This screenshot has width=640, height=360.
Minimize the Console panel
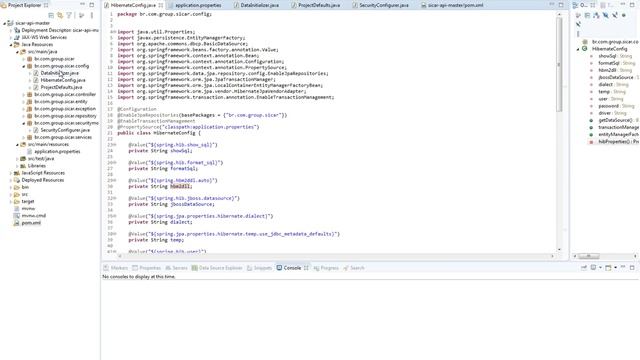tap(623, 267)
